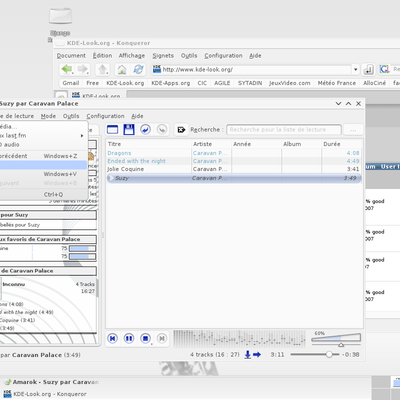Image resolution: width=400 pixels, height=400 pixels.
Task: Open the KDE-Look.org bookmark
Action: click(125, 83)
